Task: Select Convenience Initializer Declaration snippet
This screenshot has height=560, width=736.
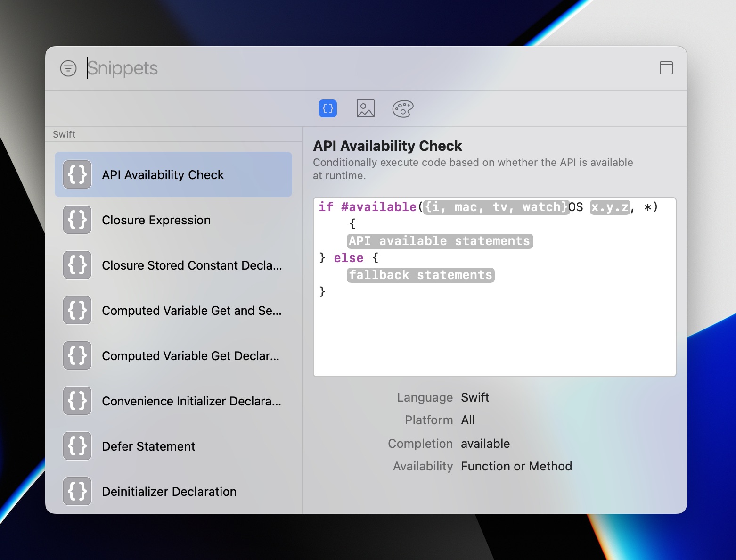Action: click(x=173, y=401)
